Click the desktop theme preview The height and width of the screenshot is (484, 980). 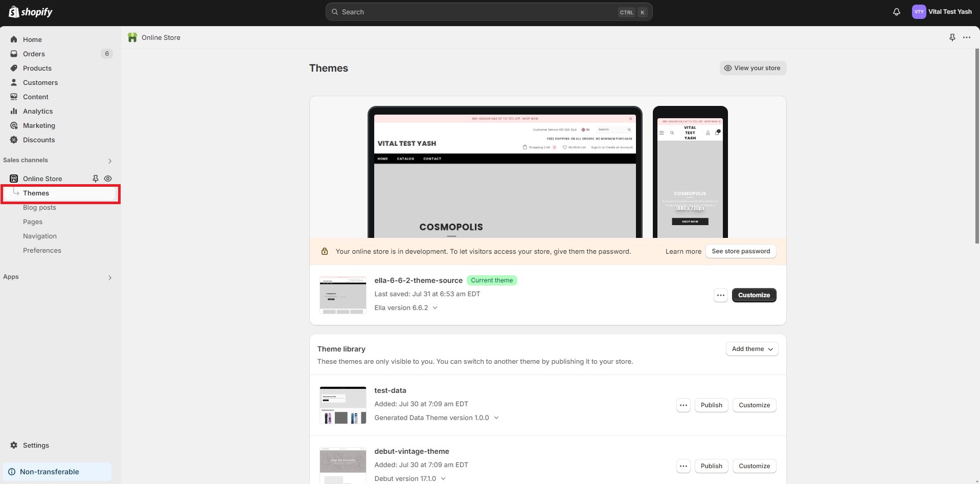pyautogui.click(x=505, y=172)
